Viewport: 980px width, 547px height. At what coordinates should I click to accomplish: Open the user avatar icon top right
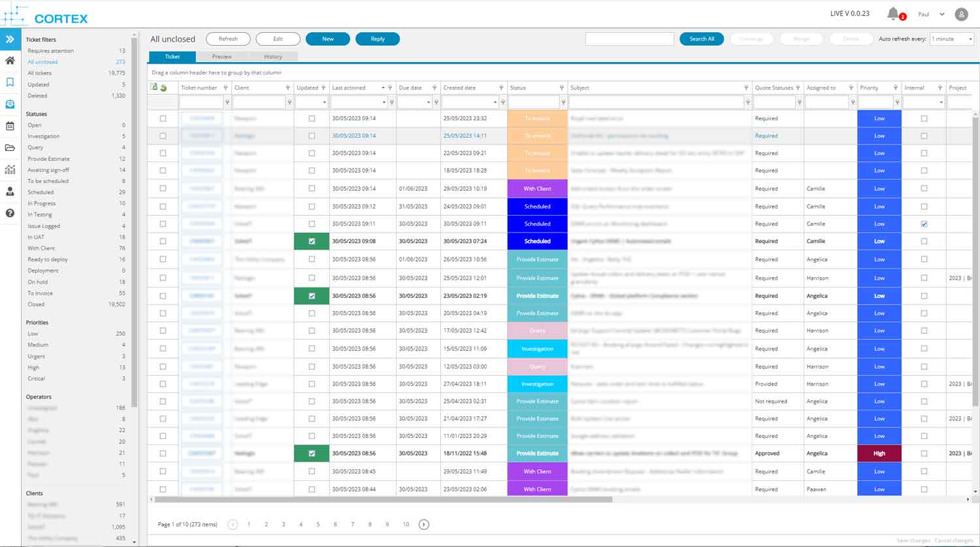[961, 14]
